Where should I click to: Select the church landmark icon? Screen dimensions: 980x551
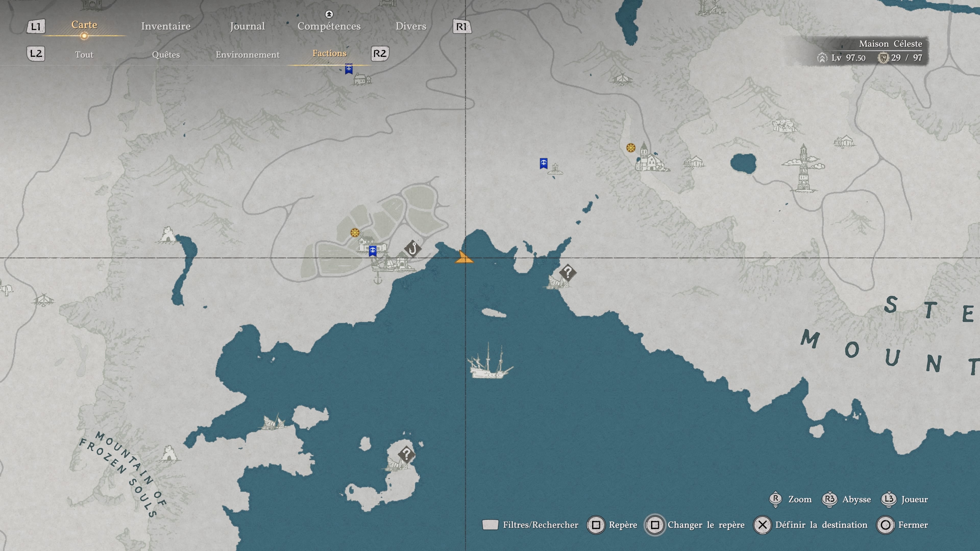click(x=651, y=157)
